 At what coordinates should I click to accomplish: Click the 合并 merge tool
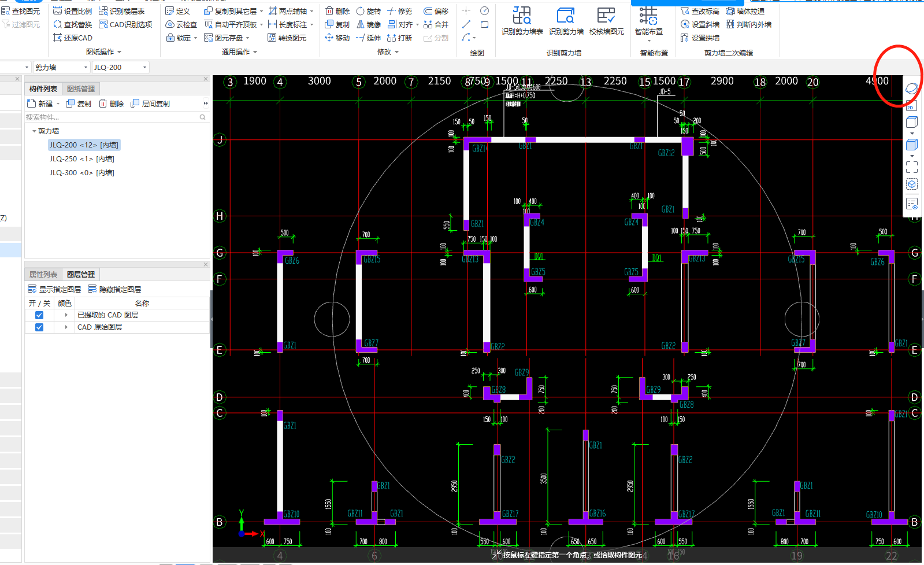[x=436, y=24]
